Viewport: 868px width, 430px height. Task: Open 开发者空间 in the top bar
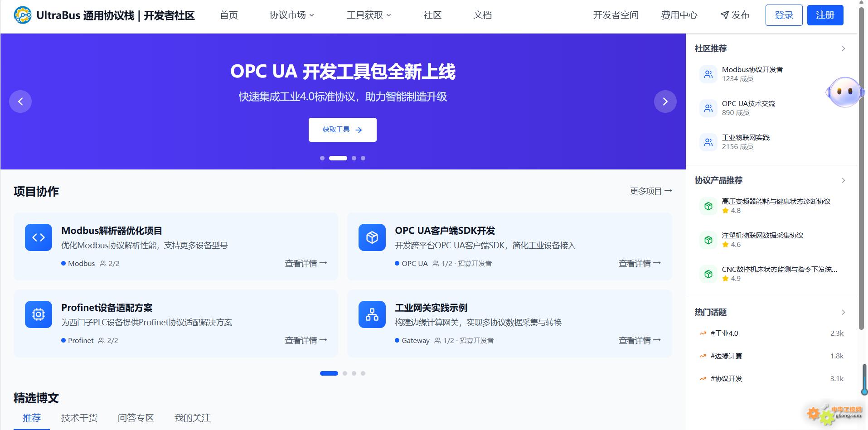(616, 15)
